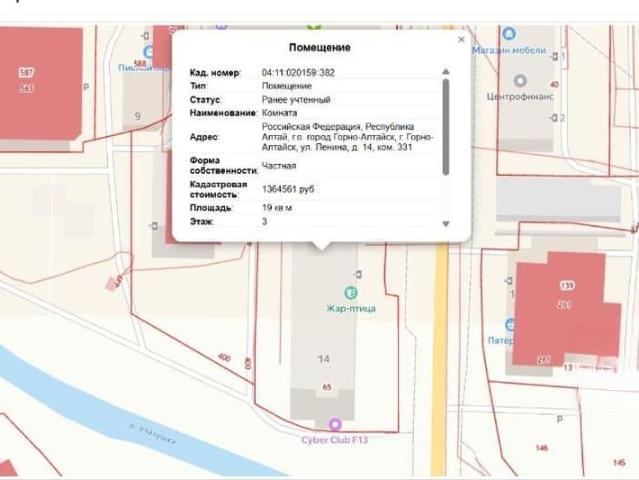The width and height of the screenshot is (639, 480).
Task: Click the popup vertical scrollbar thumb
Action: [446, 127]
